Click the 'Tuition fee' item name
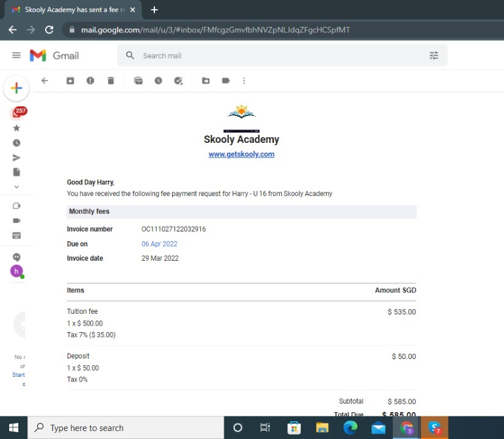This screenshot has width=504, height=439. tap(82, 311)
